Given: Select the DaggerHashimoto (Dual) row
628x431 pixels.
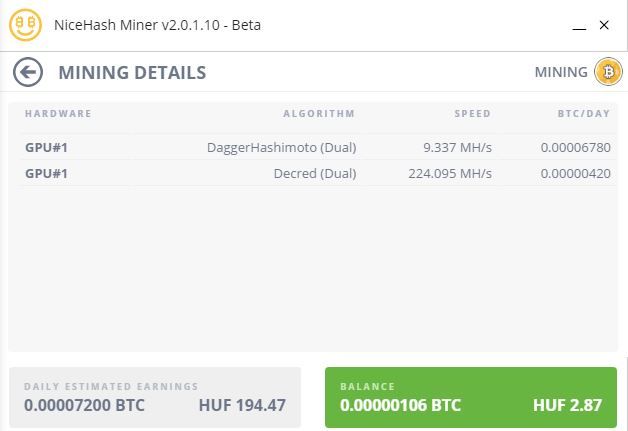Looking at the screenshot, I should (281, 147).
